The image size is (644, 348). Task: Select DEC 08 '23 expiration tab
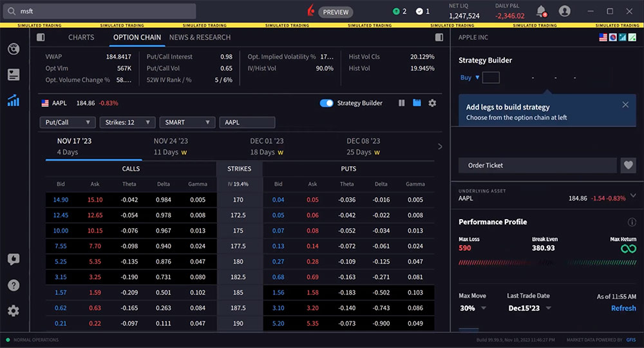pyautogui.click(x=383, y=147)
